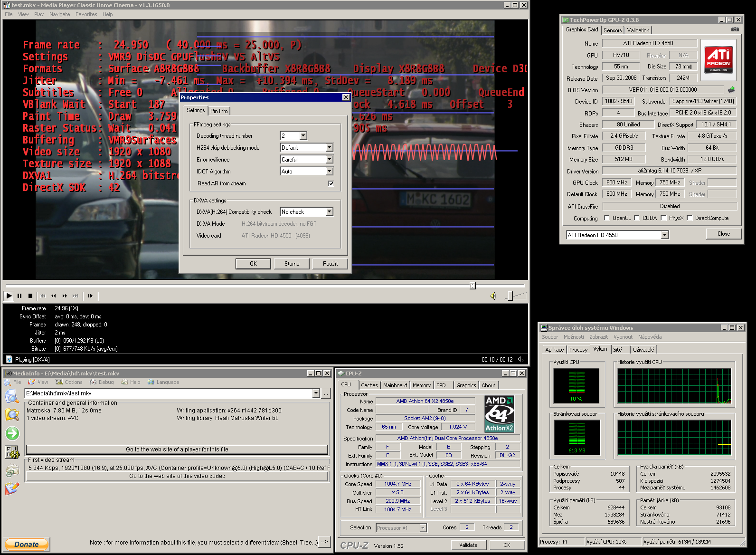Click Go to web site of this video codec
The height and width of the screenshot is (555, 756).
tap(177, 476)
